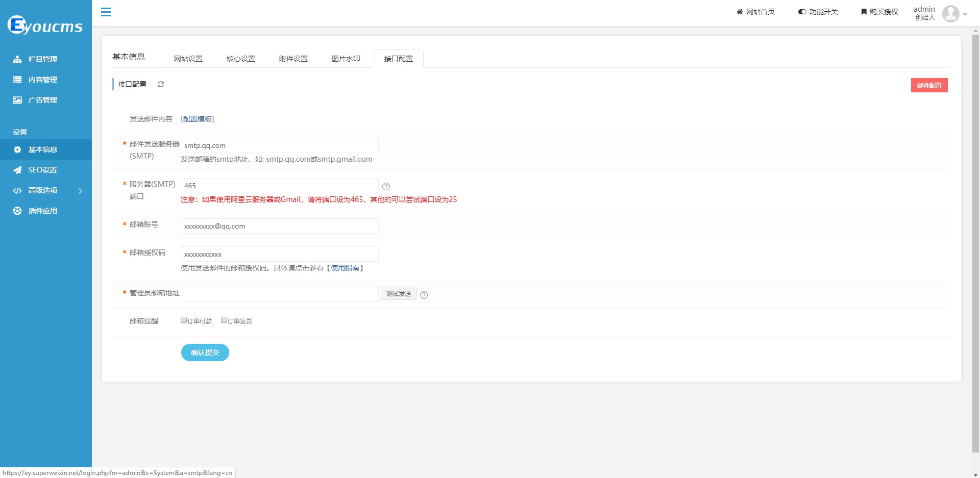Viewport: 980px width, 478px height.
Task: Click the 插件应用 icon
Action: tap(17, 211)
